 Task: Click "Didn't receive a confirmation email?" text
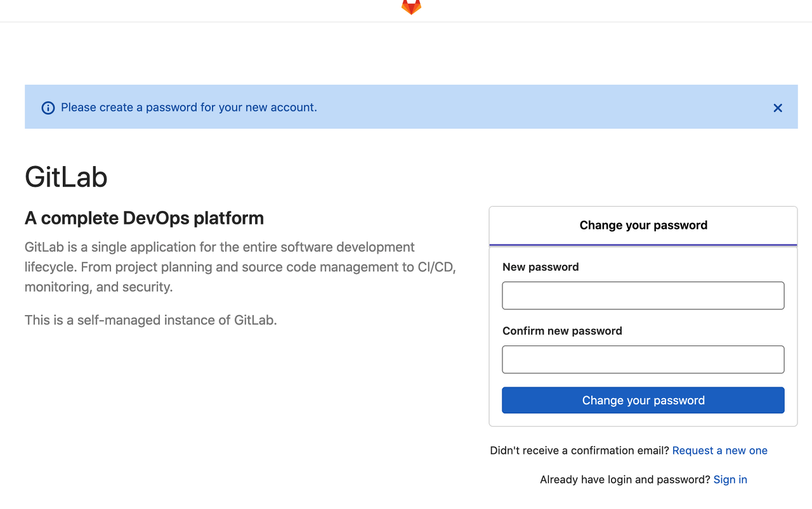pos(580,451)
